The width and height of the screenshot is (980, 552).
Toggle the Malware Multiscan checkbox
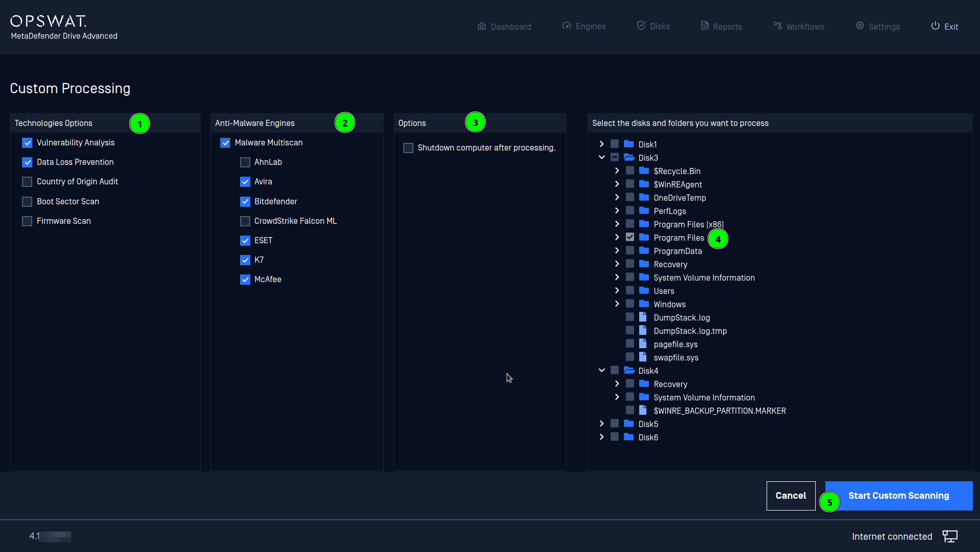[225, 143]
